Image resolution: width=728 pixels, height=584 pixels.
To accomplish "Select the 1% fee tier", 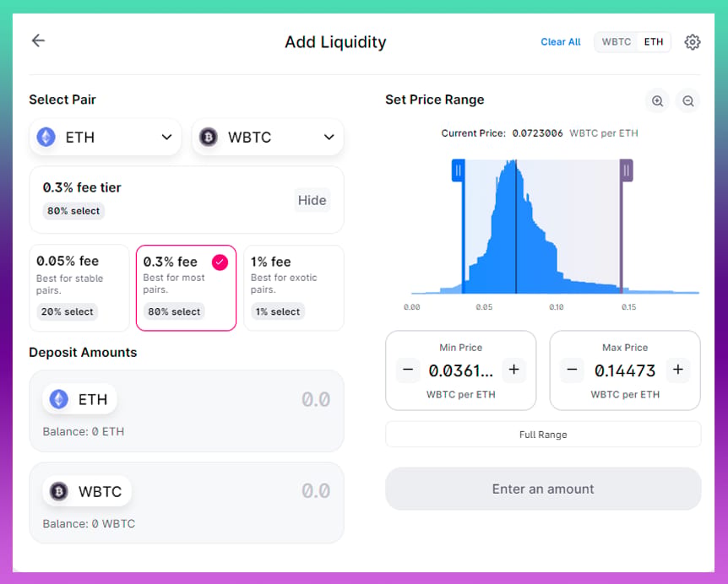I will coord(293,288).
